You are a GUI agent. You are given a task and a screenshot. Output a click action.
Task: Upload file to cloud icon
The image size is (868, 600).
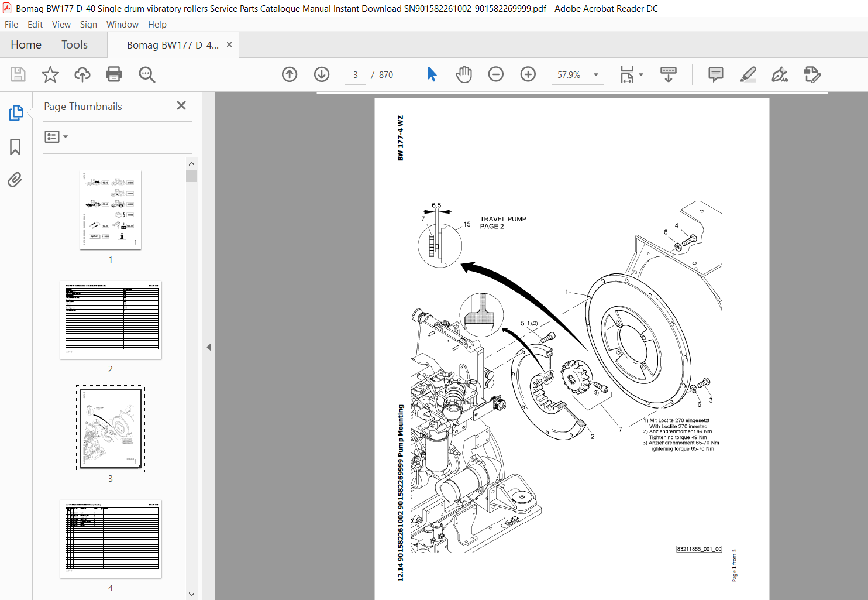click(82, 74)
